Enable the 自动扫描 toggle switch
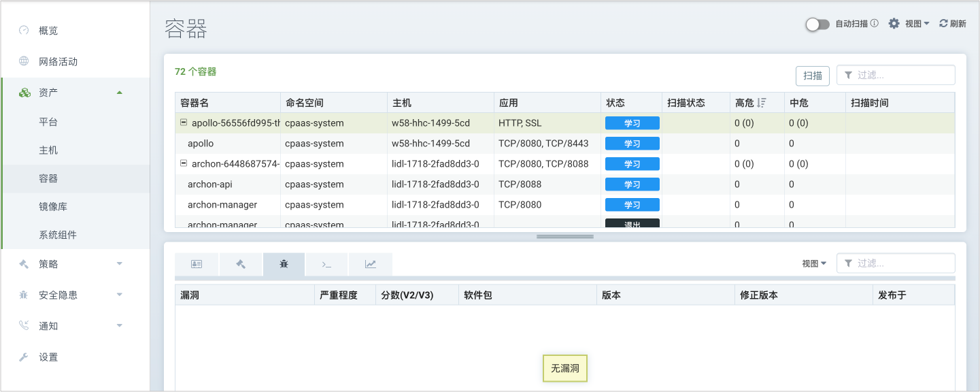This screenshot has width=980, height=392. click(817, 24)
